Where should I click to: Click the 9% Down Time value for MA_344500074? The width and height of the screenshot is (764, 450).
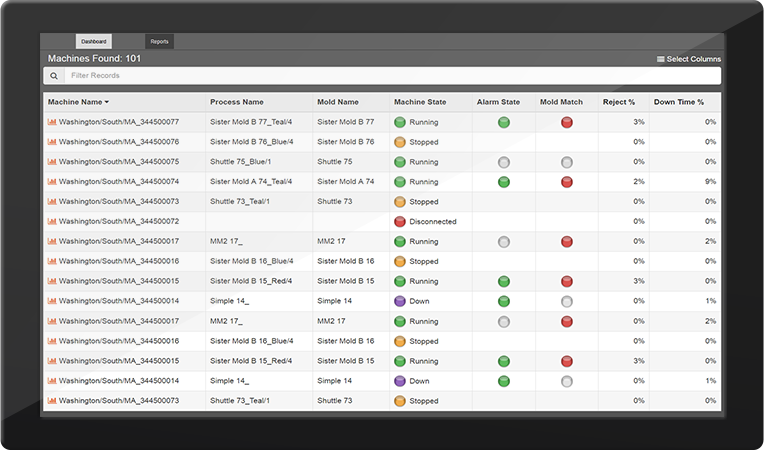click(710, 182)
